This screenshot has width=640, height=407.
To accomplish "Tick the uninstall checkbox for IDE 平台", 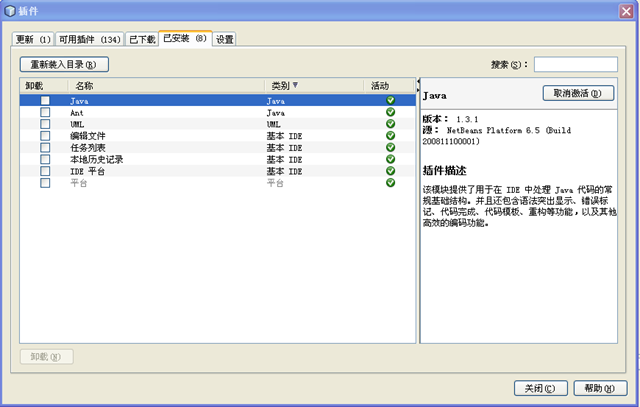I will click(x=45, y=171).
